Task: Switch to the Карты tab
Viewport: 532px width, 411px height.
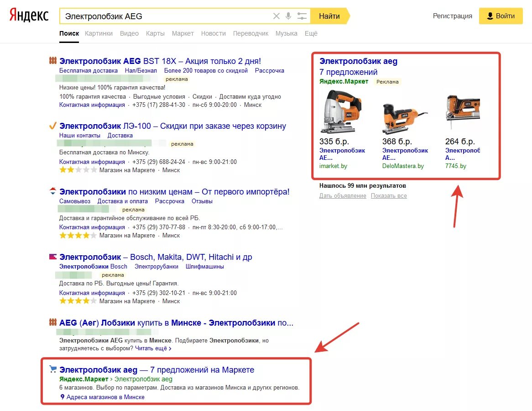Action: [155, 33]
